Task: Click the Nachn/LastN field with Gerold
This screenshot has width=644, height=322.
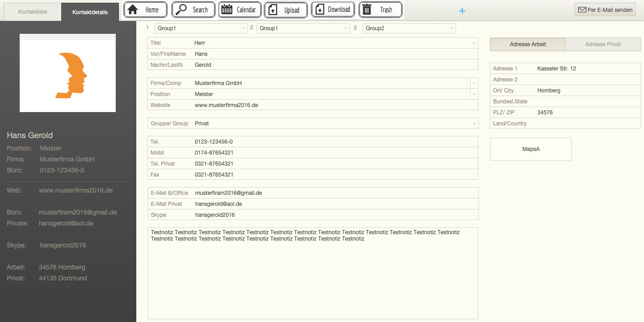Action: tap(313, 65)
